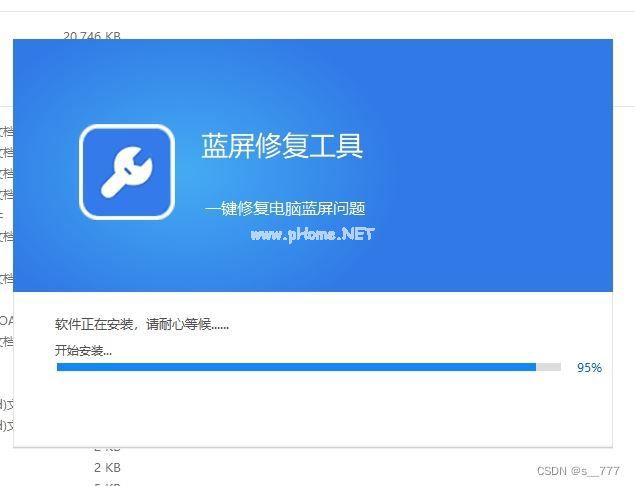
Task: Select the 2 KB file size entry below installer
Action: [107, 468]
